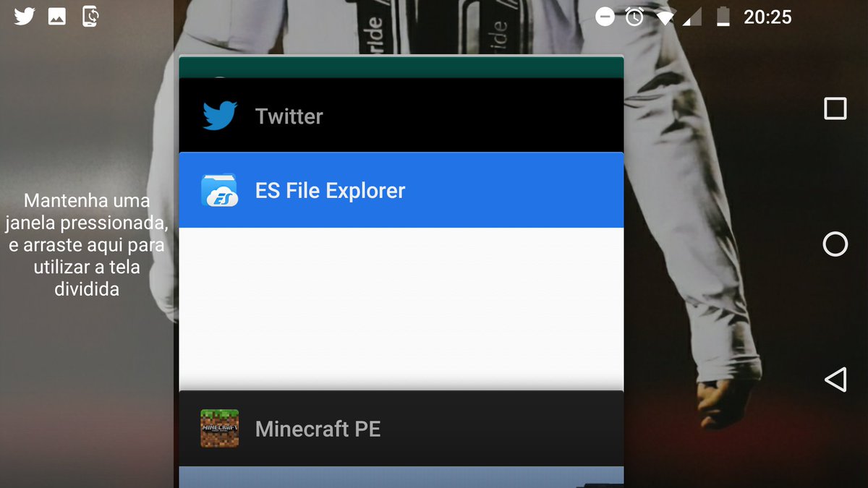Tap the battery status icon

(723, 17)
